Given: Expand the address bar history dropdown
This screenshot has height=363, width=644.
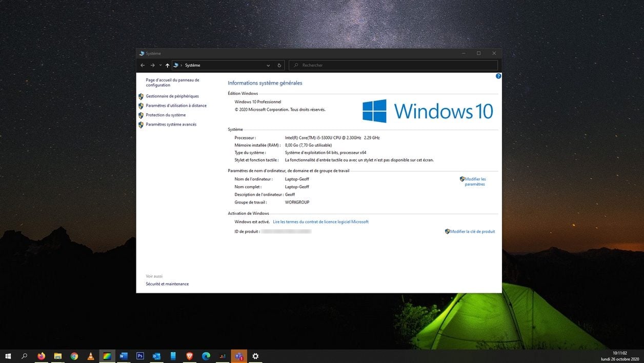Looking at the screenshot, I should tap(268, 65).
